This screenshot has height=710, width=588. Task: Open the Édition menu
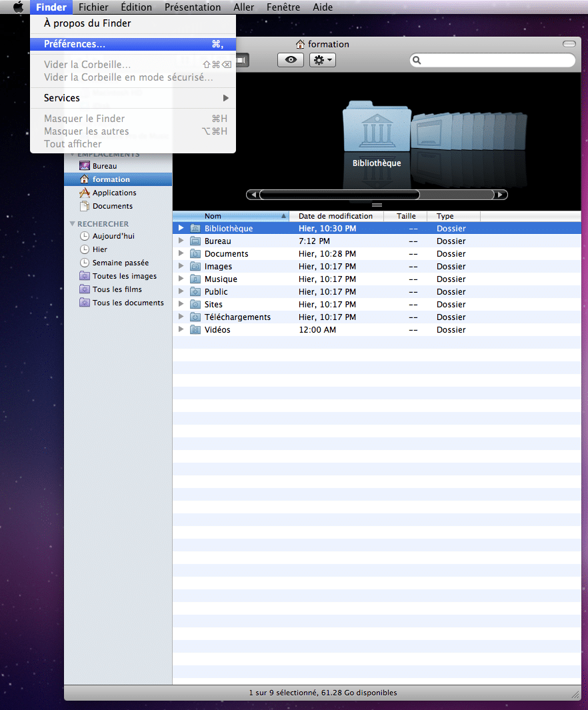tap(136, 7)
